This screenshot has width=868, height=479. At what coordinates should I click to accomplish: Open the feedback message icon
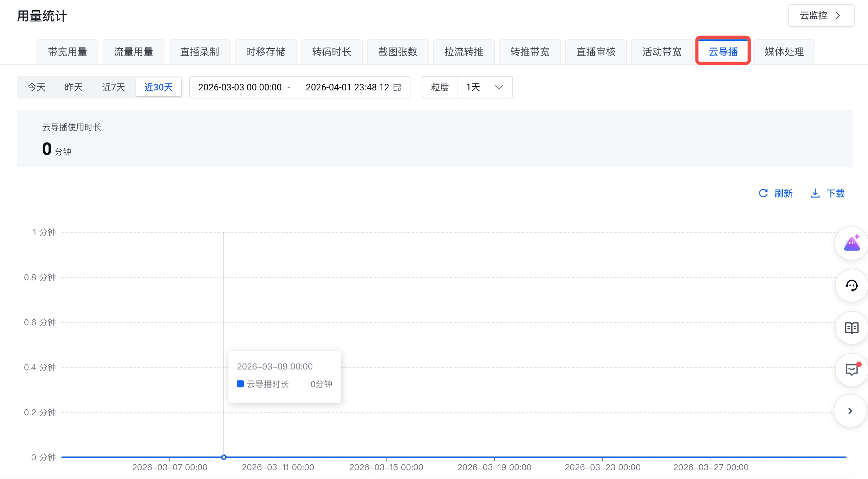click(852, 370)
